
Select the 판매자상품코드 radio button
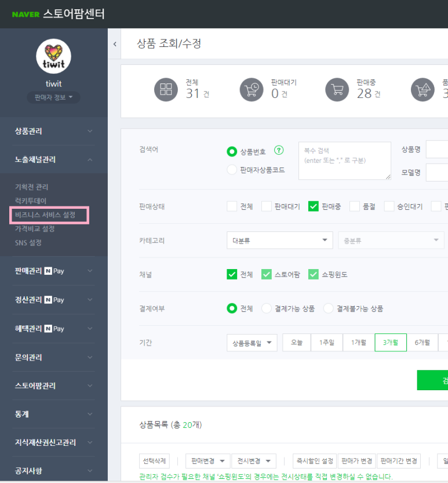tap(232, 169)
